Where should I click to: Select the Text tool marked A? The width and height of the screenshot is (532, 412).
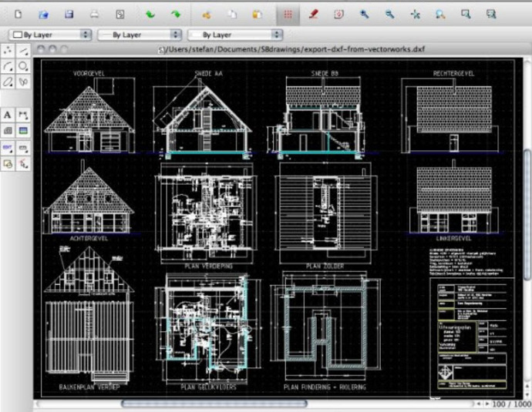[x=8, y=116]
